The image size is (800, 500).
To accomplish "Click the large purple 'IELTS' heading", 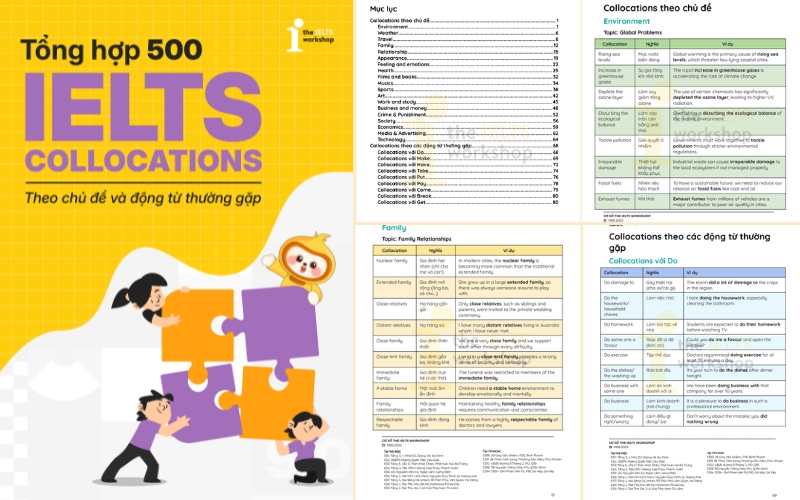I will click(x=143, y=107).
